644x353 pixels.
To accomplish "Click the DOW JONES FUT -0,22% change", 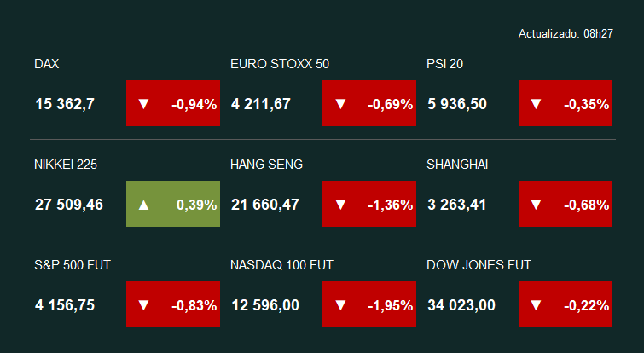I will click(x=586, y=305).
